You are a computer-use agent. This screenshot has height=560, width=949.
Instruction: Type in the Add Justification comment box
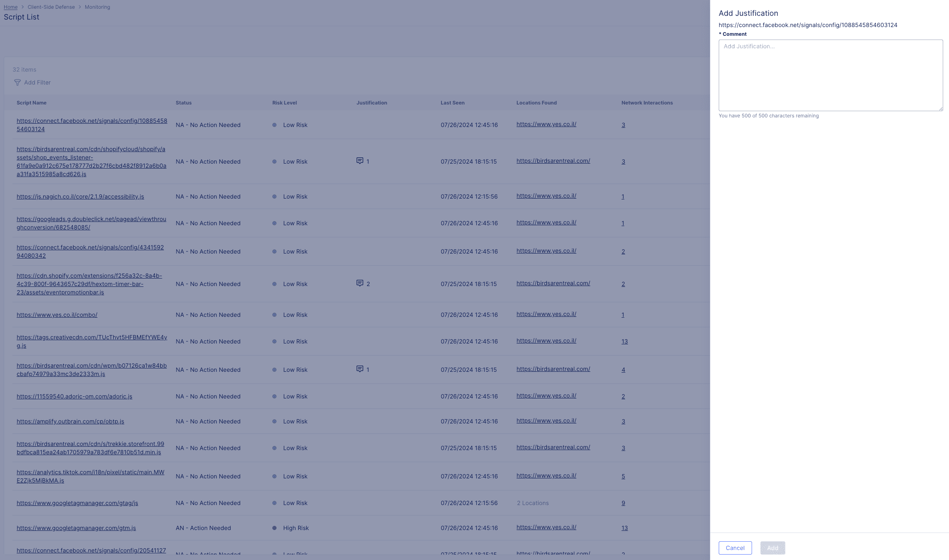(830, 75)
